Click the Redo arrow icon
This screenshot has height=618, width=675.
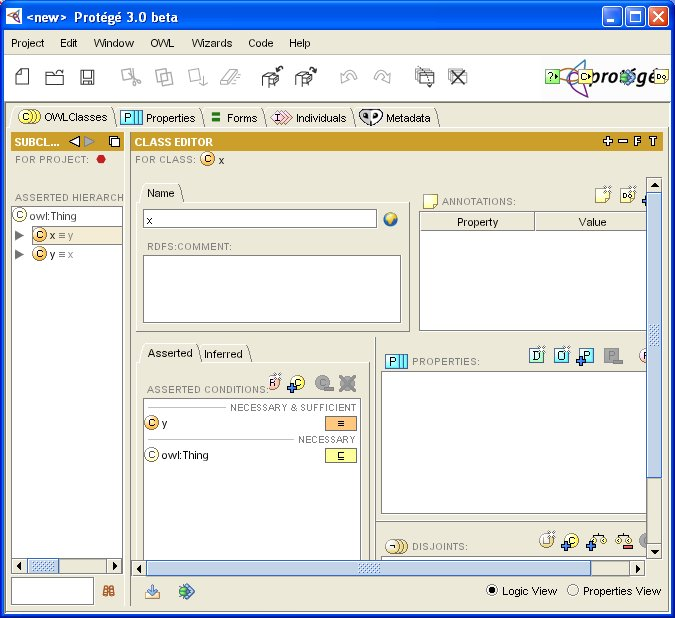(x=382, y=77)
